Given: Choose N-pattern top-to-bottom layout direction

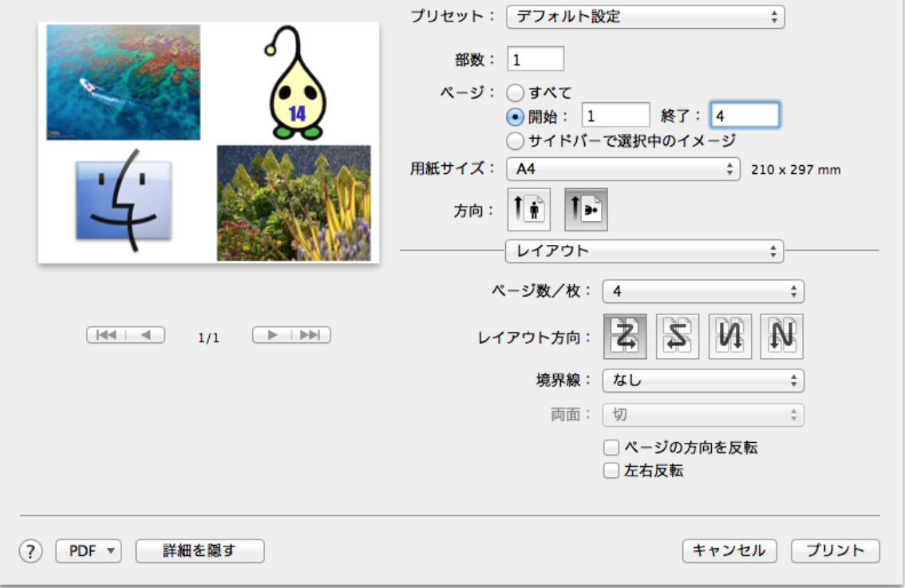Looking at the screenshot, I should click(x=781, y=337).
